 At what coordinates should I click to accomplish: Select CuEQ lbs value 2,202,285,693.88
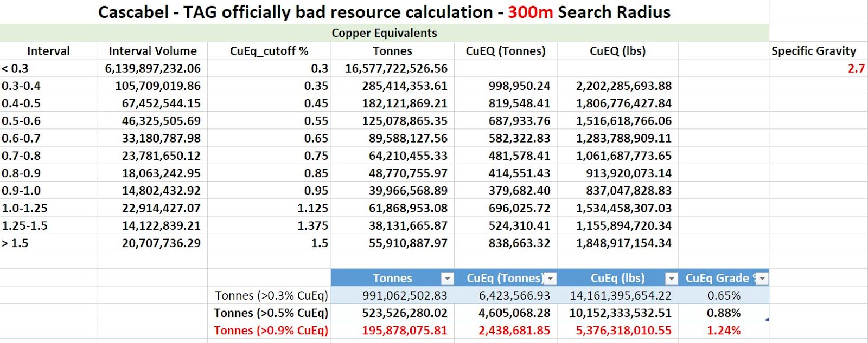(618, 86)
